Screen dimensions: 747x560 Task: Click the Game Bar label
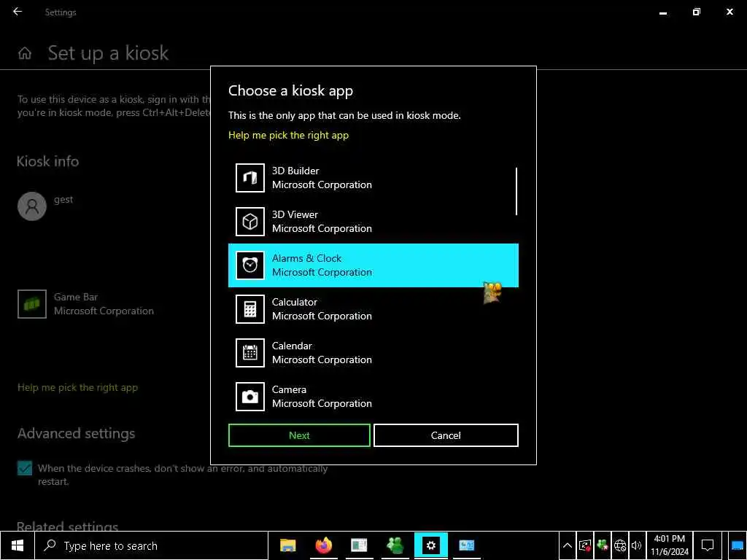pyautogui.click(x=75, y=297)
